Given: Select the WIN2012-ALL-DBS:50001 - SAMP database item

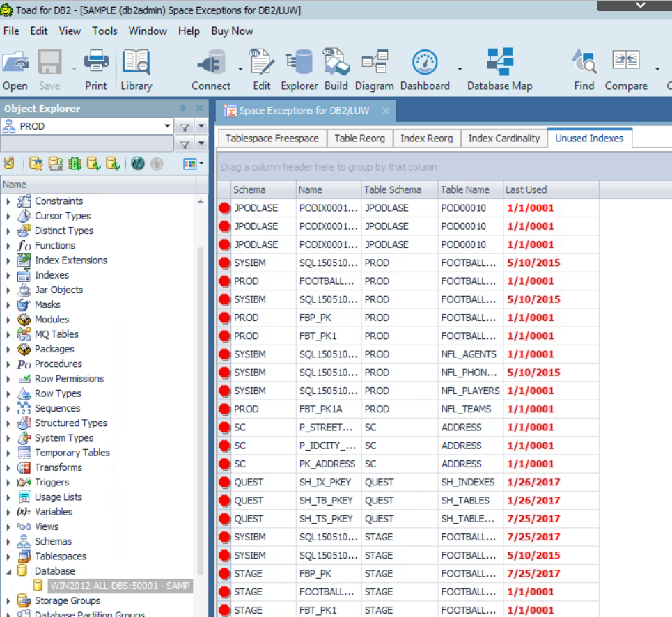Looking at the screenshot, I should click(120, 586).
